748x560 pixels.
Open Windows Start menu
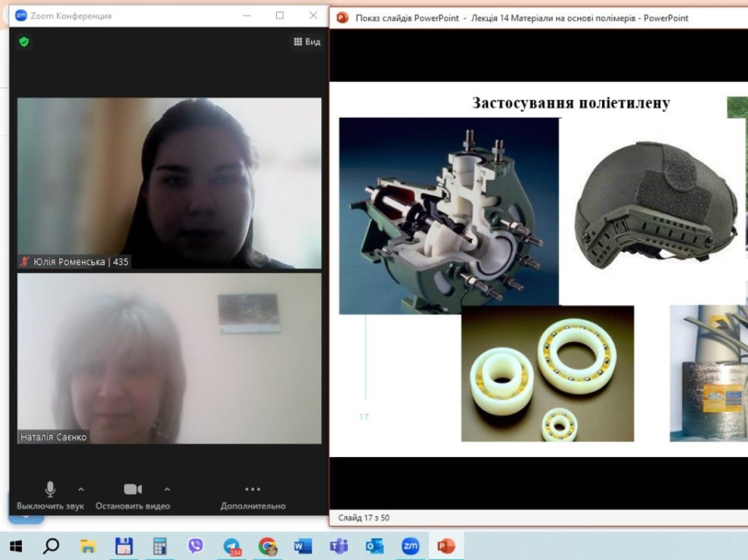pos(16,546)
